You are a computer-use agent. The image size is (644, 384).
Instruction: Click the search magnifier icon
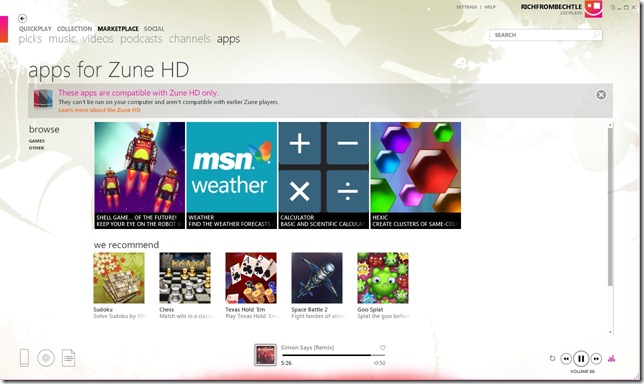click(596, 35)
